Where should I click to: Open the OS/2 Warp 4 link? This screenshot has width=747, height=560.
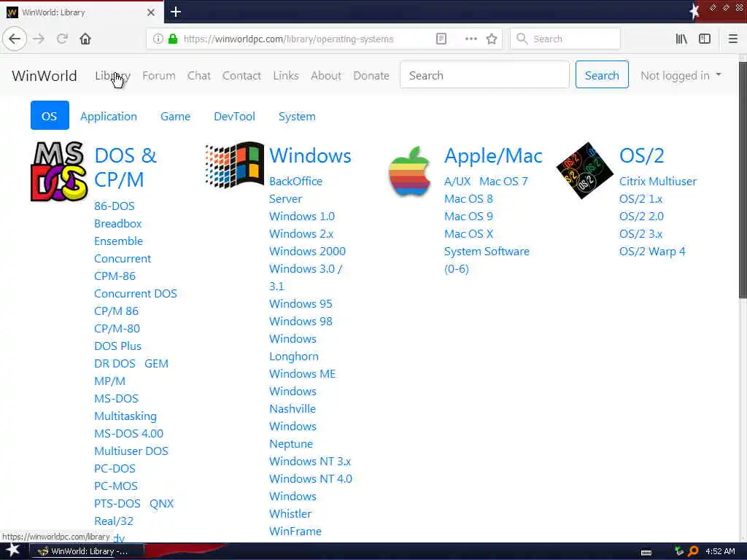[651, 251]
